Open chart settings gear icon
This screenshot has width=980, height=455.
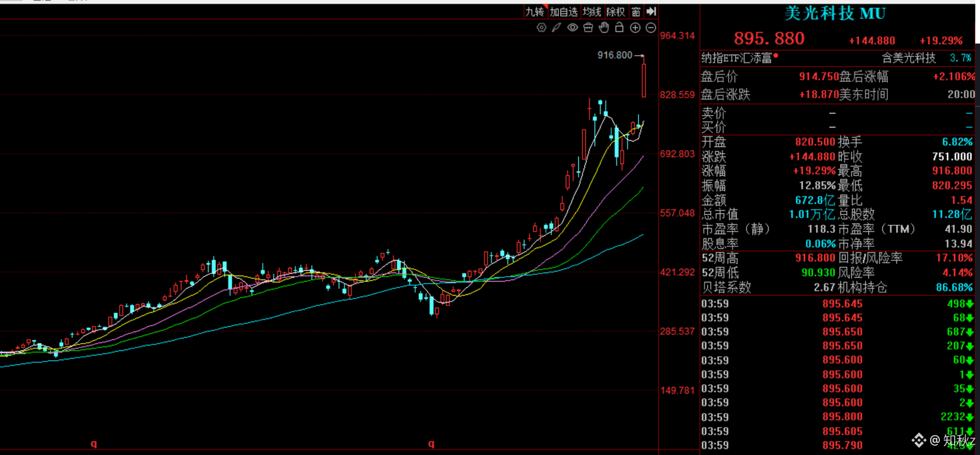click(541, 27)
